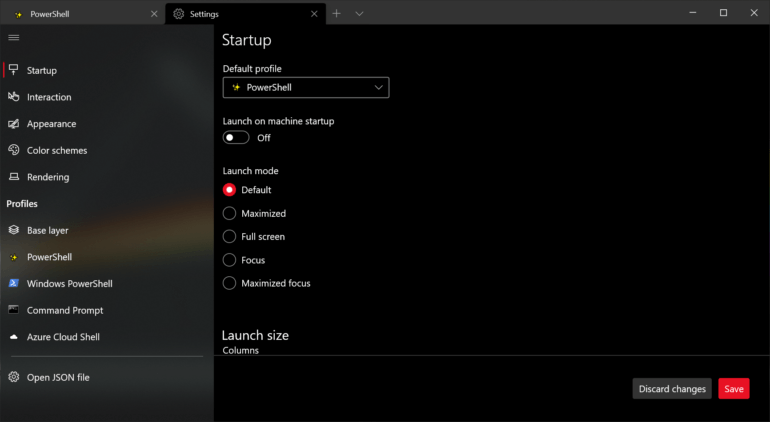Click the Command Prompt console icon
The width and height of the screenshot is (770, 422).
tap(14, 309)
